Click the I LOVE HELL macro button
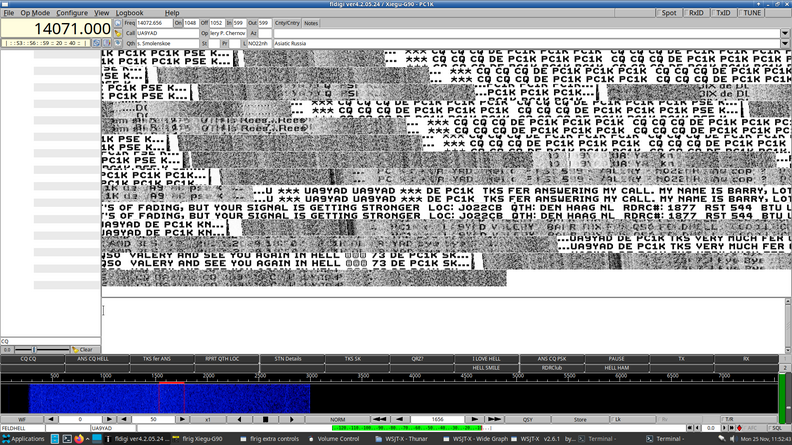792x445 pixels. pos(486,359)
